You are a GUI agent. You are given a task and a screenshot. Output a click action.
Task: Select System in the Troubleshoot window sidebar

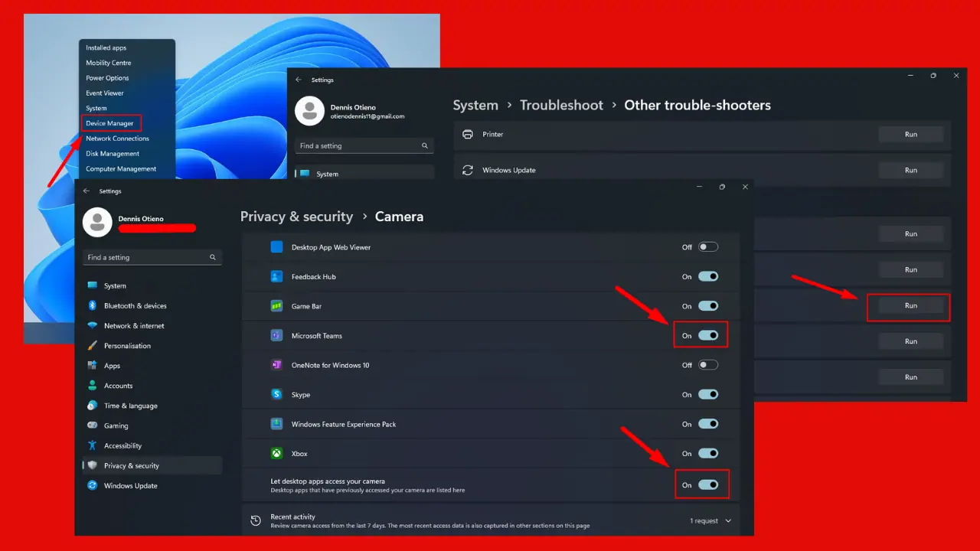coord(364,174)
